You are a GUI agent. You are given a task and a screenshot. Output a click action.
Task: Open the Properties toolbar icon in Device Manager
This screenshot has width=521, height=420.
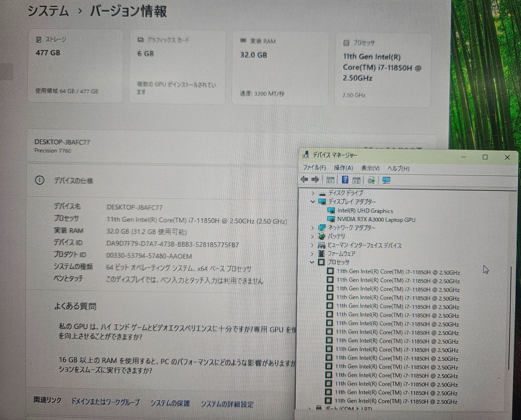pyautogui.click(x=357, y=179)
